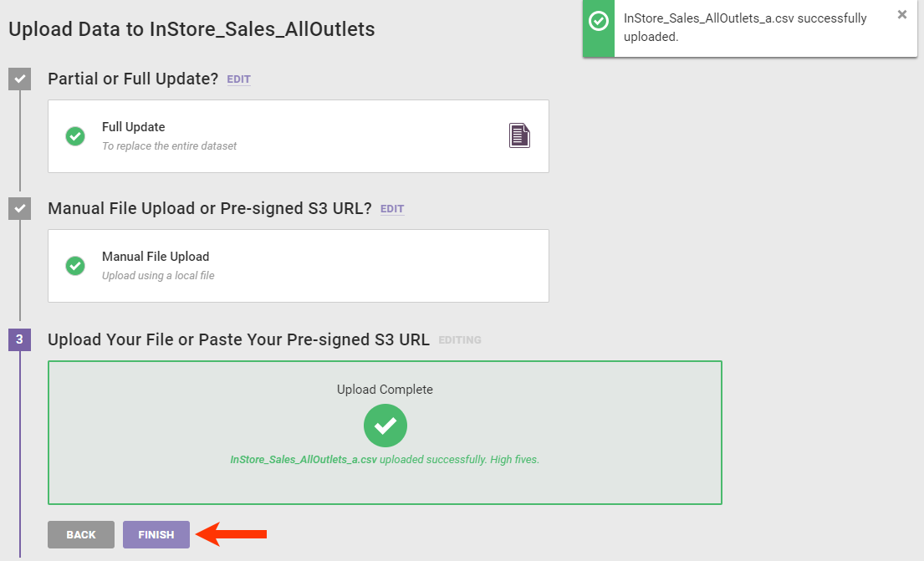Dismiss the upload success notification
The height and width of the screenshot is (561, 924).
[901, 14]
